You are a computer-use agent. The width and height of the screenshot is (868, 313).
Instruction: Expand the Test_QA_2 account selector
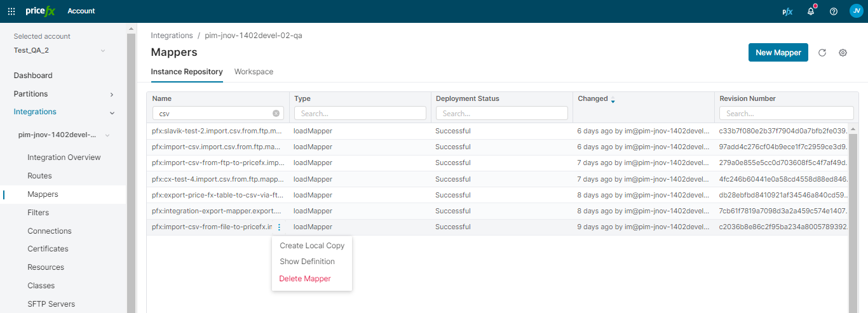point(103,51)
